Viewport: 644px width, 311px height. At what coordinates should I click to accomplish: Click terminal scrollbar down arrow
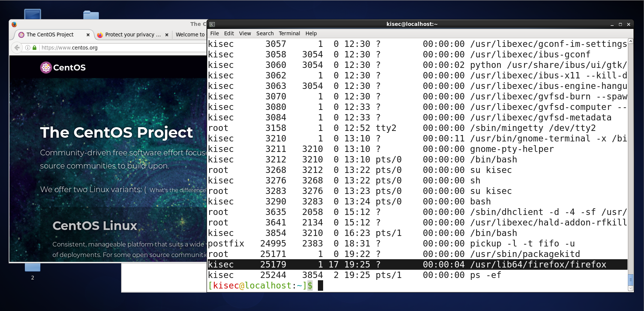tap(631, 288)
